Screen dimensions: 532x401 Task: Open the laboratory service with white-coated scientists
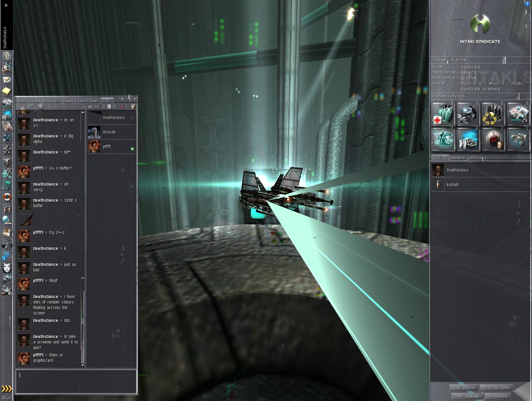coord(468,139)
